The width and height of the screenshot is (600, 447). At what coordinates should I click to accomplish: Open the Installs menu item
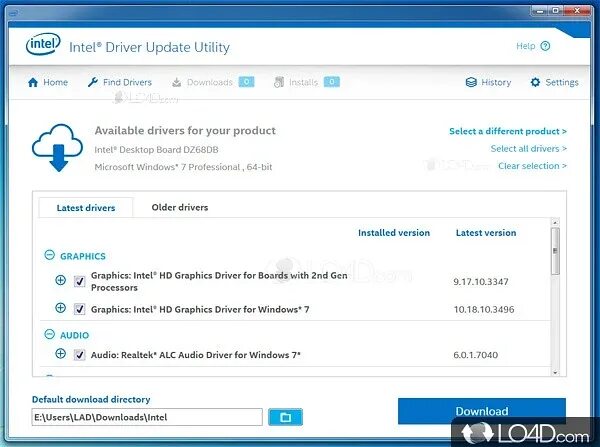(303, 82)
